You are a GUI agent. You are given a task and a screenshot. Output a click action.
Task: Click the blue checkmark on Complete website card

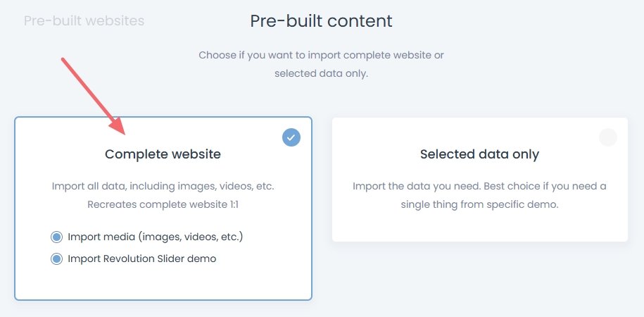pos(291,137)
